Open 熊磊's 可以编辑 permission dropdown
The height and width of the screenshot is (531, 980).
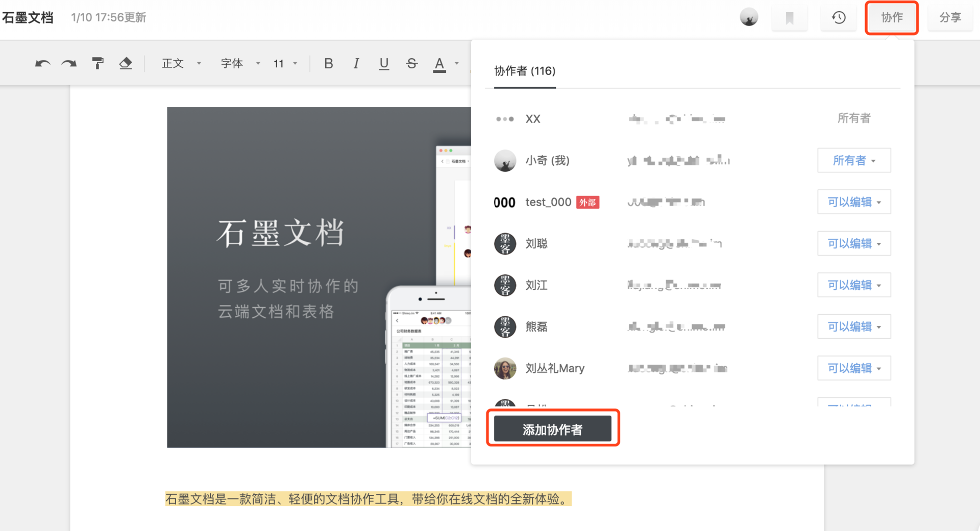click(x=854, y=327)
